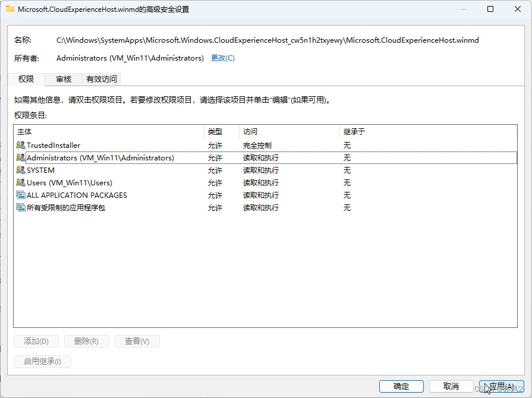
Task: Select the Administrators (VM_Win11\Administrators) permission entry
Action: 266,157
